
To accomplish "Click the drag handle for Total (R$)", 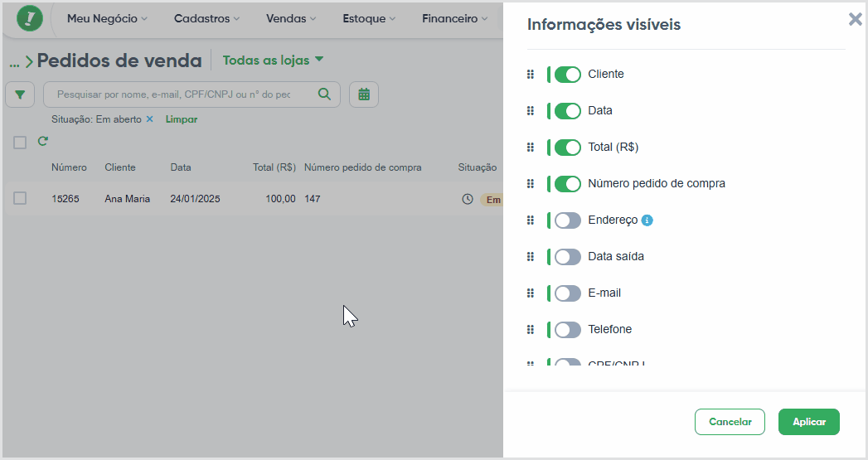I will pos(531,148).
